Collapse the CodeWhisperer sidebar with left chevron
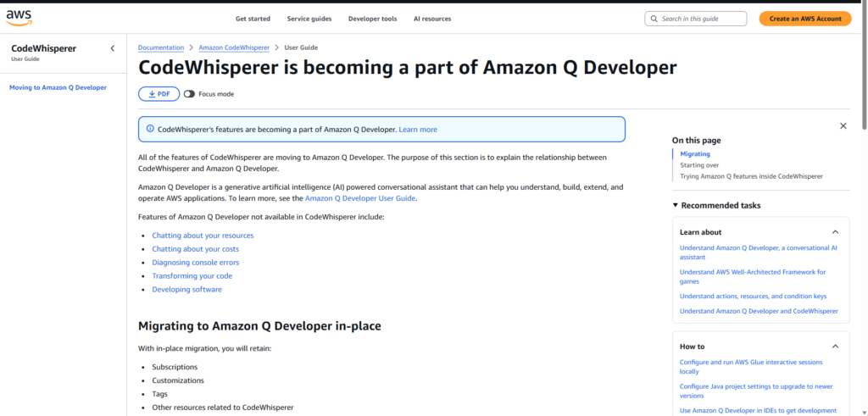 point(113,48)
